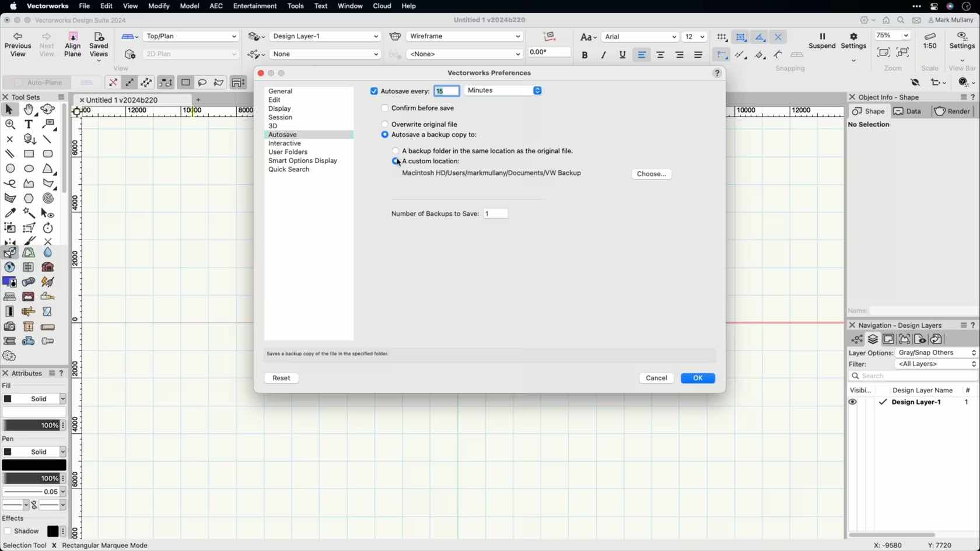Select Rectangular Marquee mode icon
Screen dimensions: 980x551
click(x=185, y=83)
